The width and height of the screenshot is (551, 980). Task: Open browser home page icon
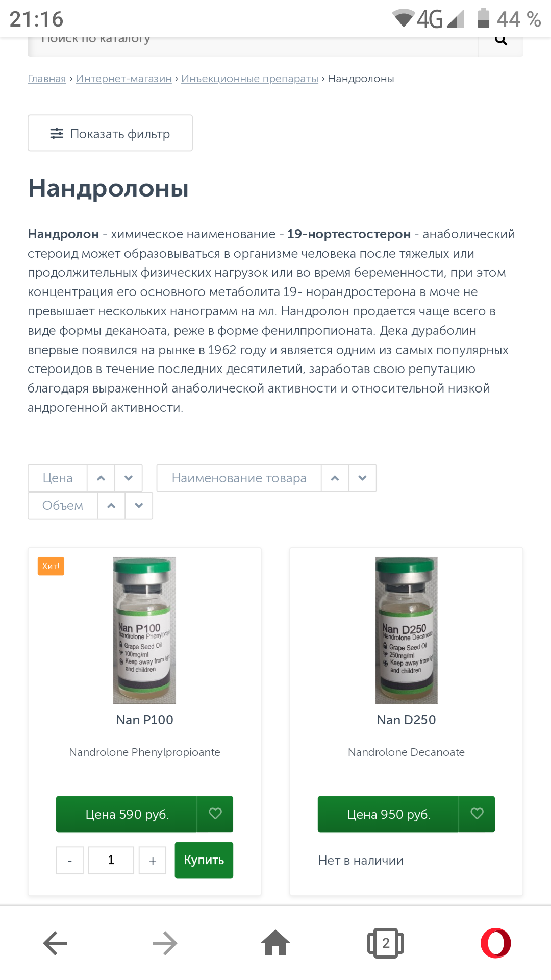(275, 942)
